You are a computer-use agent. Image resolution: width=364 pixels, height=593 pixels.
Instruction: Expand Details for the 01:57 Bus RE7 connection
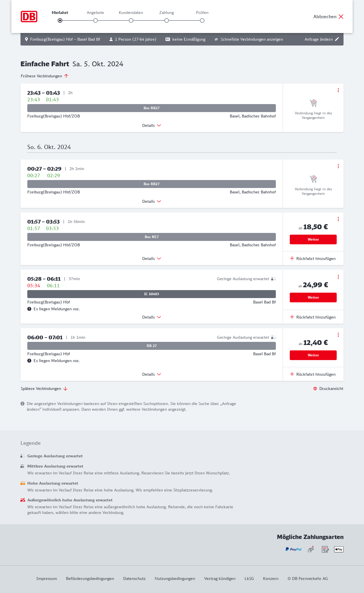[152, 259]
